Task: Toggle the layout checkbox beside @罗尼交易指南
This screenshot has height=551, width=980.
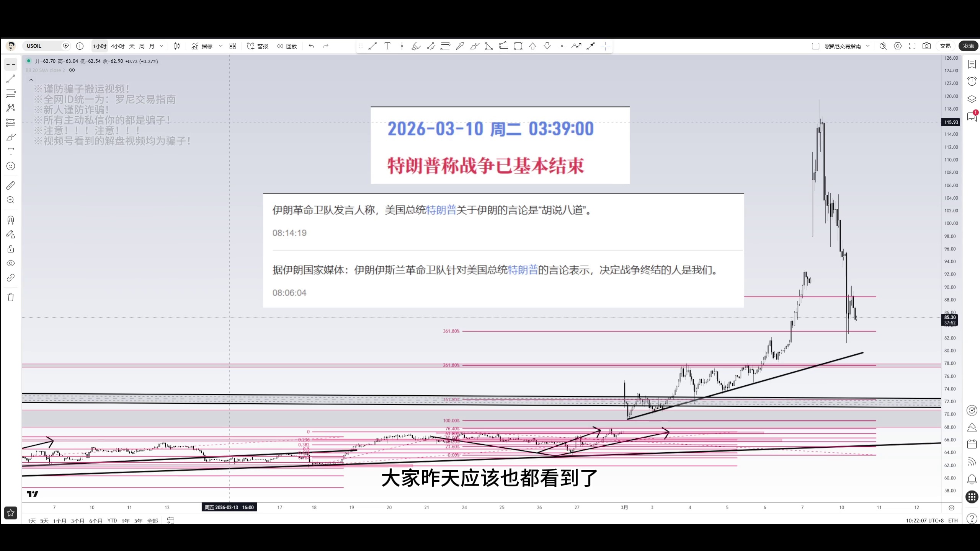Action: coord(815,46)
